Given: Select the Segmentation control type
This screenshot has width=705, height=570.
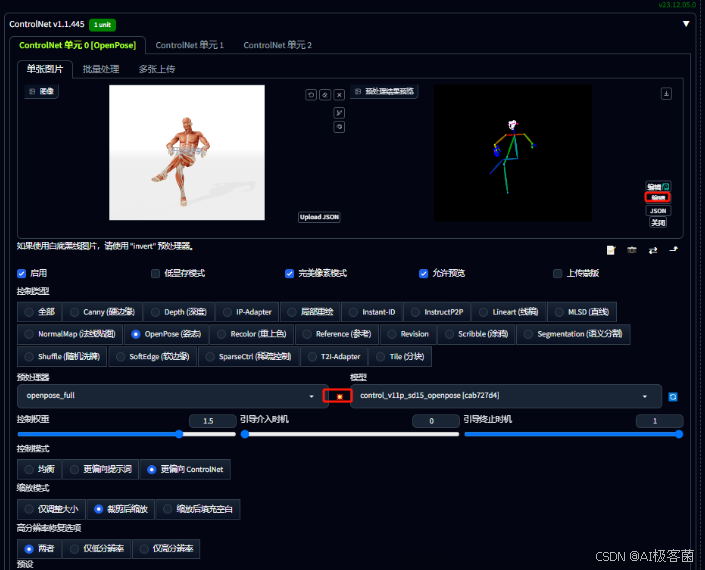Looking at the screenshot, I should pyautogui.click(x=573, y=334).
